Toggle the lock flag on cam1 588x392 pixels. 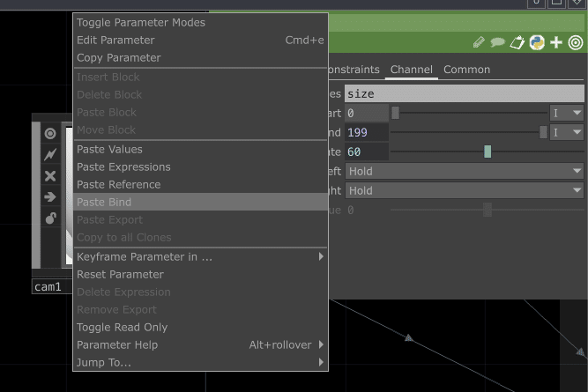50,218
